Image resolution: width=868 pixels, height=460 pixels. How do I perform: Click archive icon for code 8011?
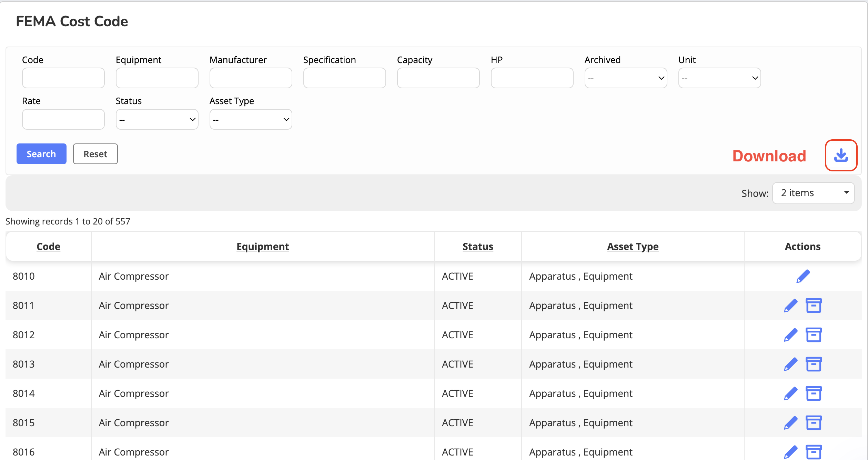tap(814, 306)
